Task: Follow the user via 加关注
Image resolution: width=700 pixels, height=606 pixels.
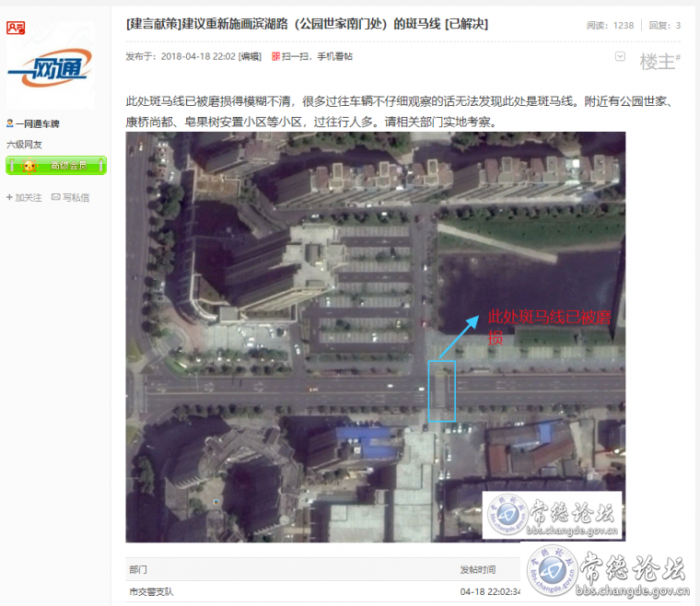Action: point(24,197)
